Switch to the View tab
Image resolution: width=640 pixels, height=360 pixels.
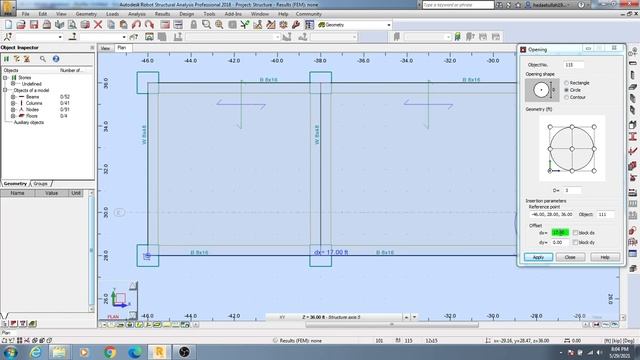[105, 48]
